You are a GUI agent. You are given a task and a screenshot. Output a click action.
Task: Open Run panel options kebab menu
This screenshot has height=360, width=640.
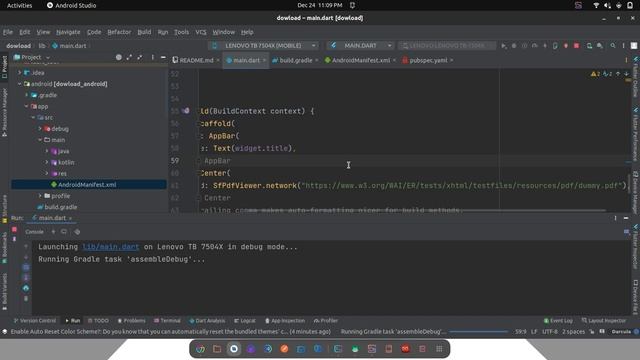click(x=616, y=218)
